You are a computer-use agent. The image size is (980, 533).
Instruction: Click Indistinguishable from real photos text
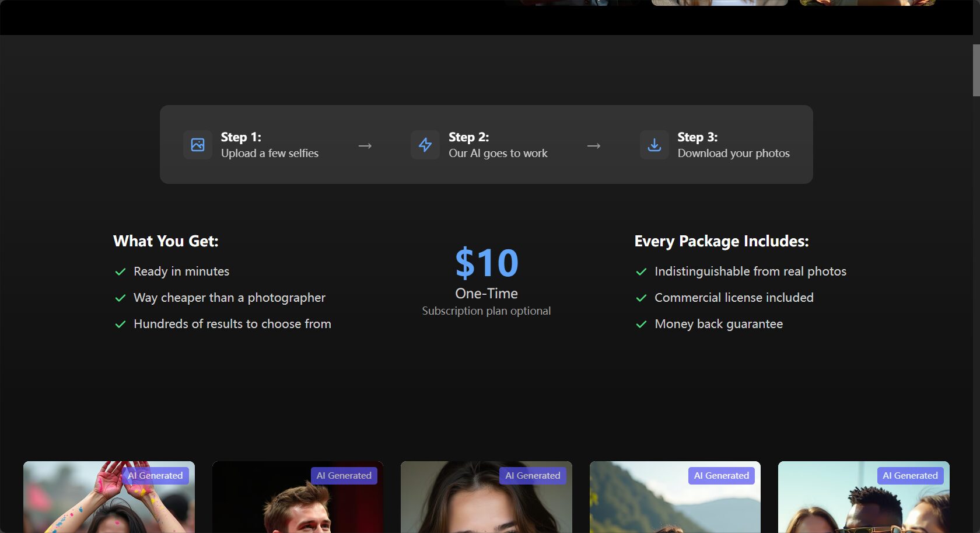pyautogui.click(x=750, y=271)
